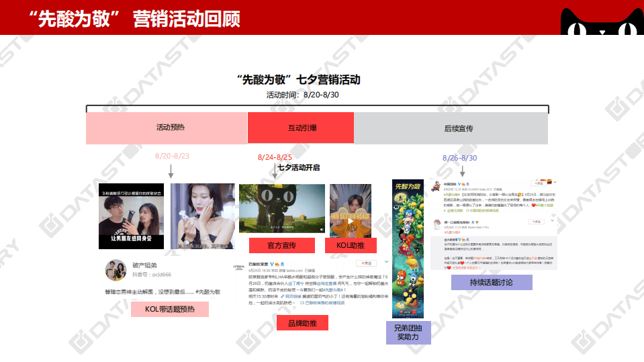Open the woman skincare photo thumbnail
Image resolution: width=644 pixels, height=362 pixels.
point(203,216)
